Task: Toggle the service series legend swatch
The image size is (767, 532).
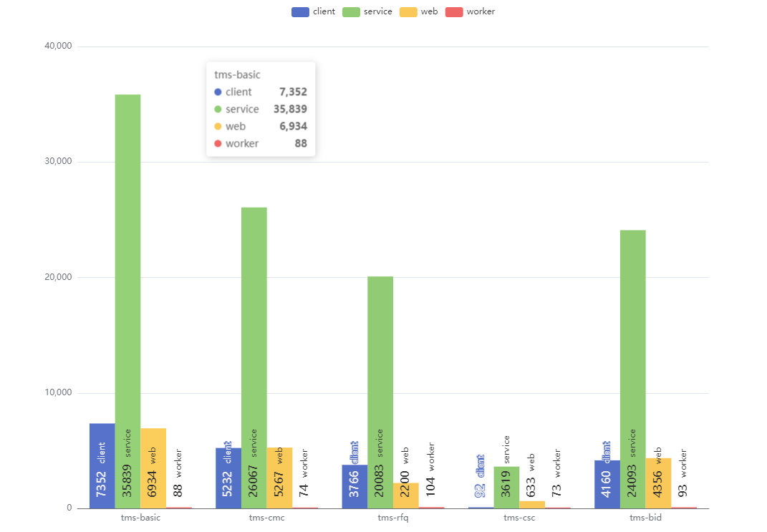Action: (x=351, y=11)
